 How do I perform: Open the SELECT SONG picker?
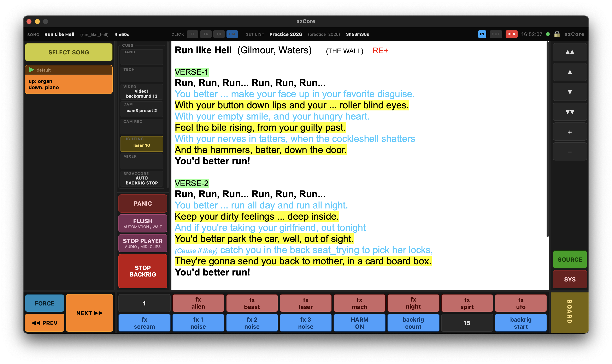(69, 52)
